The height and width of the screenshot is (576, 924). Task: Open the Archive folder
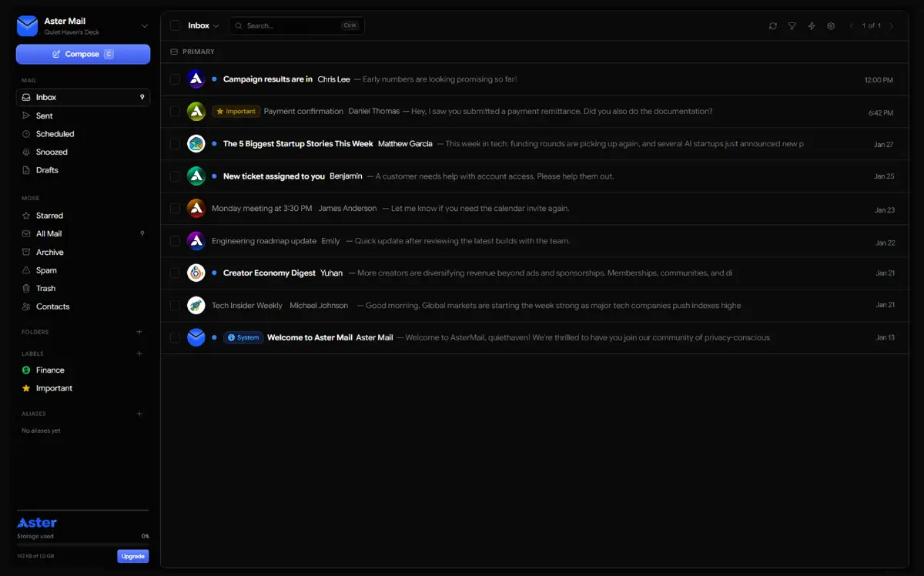(x=83, y=252)
